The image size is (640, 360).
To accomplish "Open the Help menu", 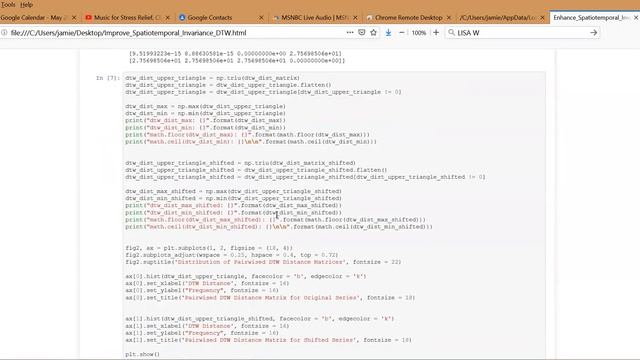I will click(x=27, y=4).
